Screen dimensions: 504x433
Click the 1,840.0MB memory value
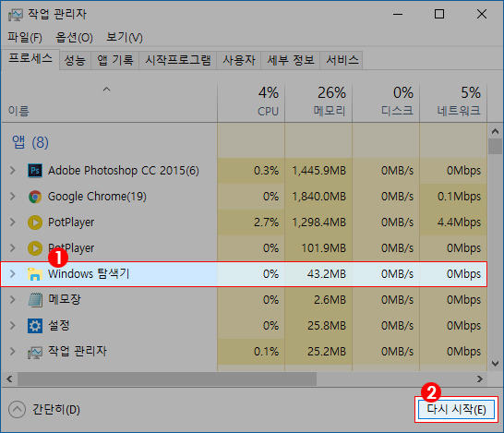(318, 197)
